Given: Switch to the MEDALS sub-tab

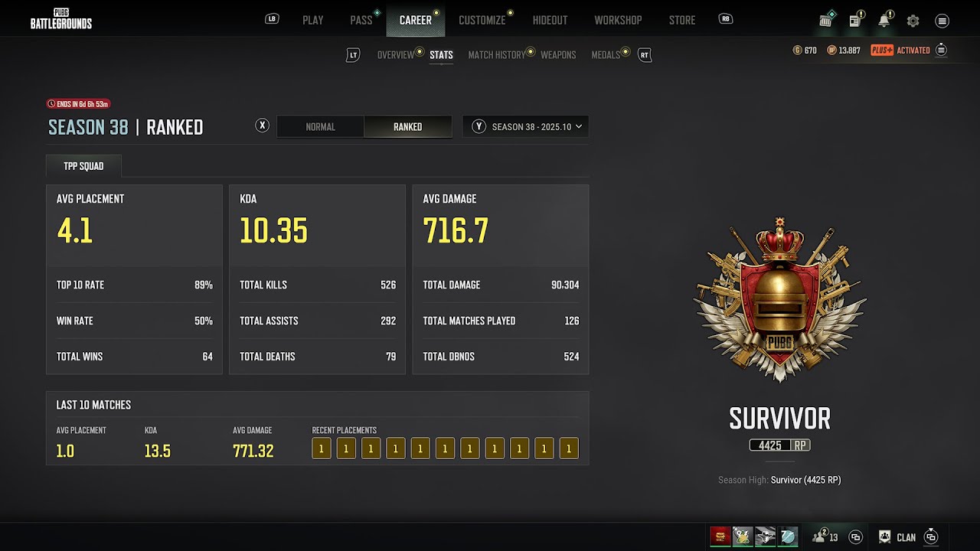Looking at the screenshot, I should [606, 55].
